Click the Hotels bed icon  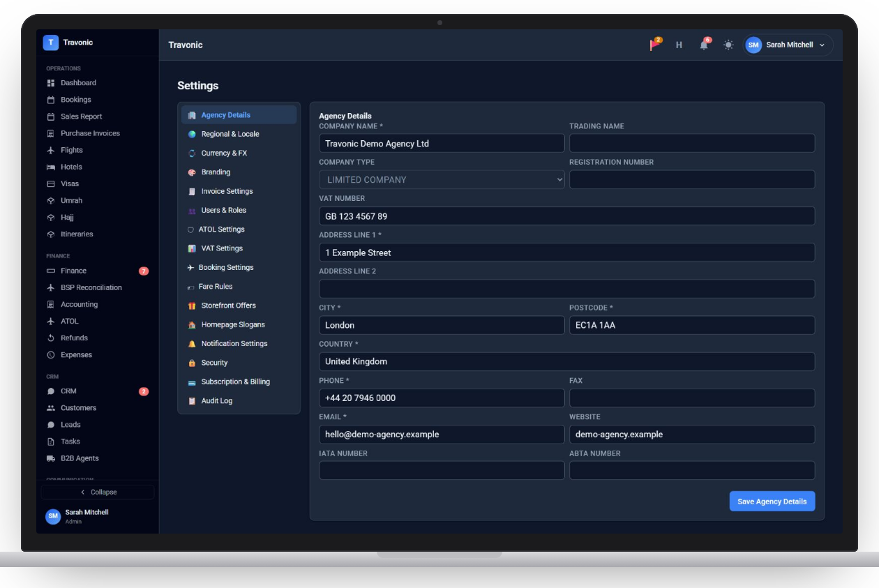(51, 167)
